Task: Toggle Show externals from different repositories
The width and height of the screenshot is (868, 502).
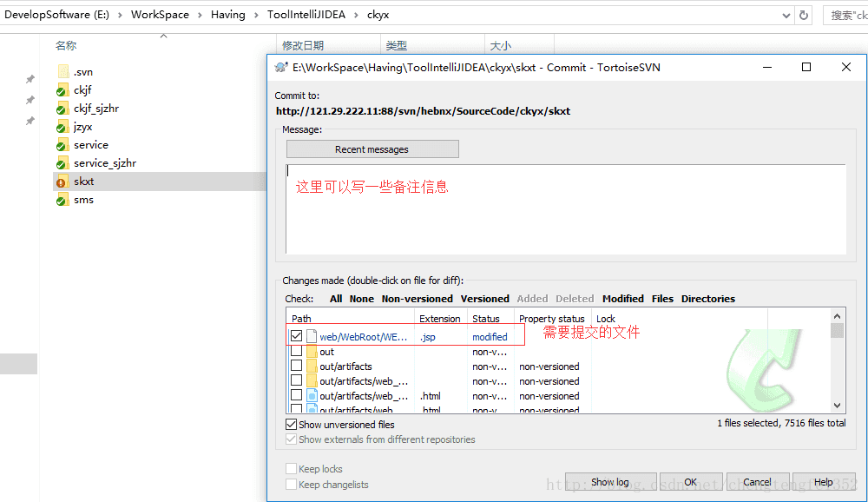Action: pyautogui.click(x=291, y=439)
